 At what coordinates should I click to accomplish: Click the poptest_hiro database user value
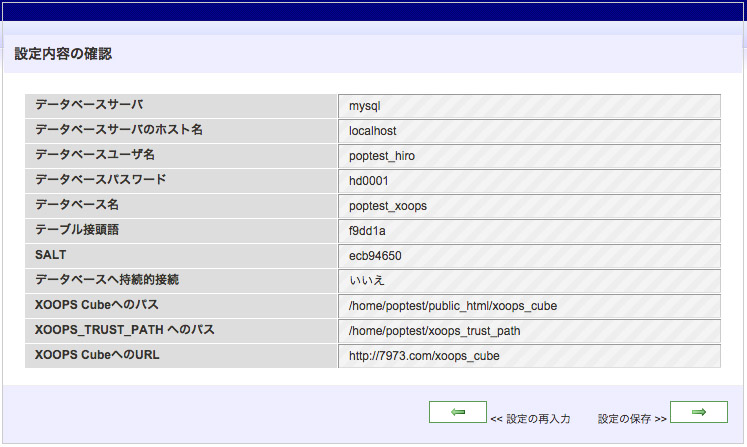click(382, 156)
